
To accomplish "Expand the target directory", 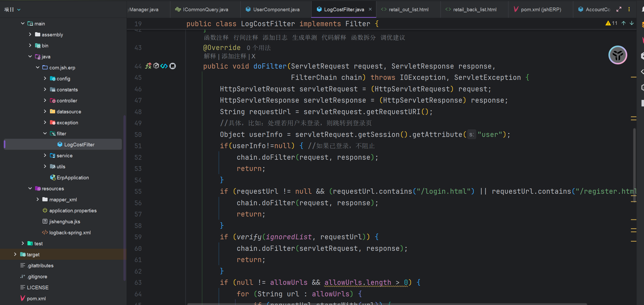I will point(15,254).
